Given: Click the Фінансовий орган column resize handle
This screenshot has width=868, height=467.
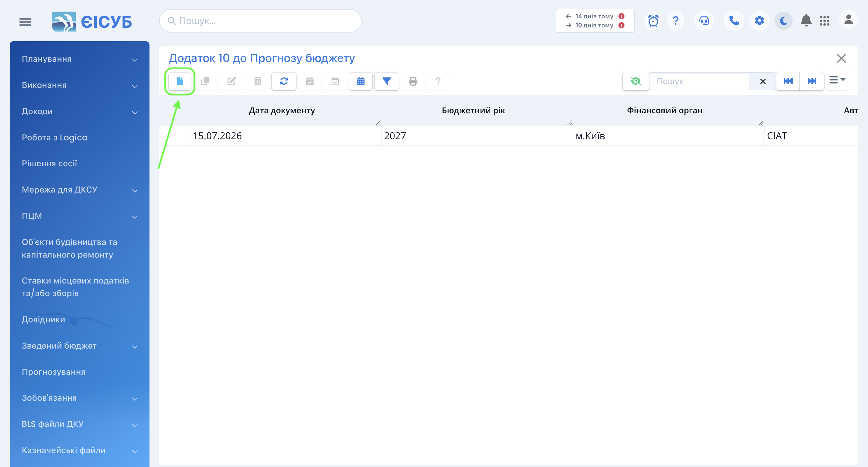Looking at the screenshot, I should tap(761, 123).
